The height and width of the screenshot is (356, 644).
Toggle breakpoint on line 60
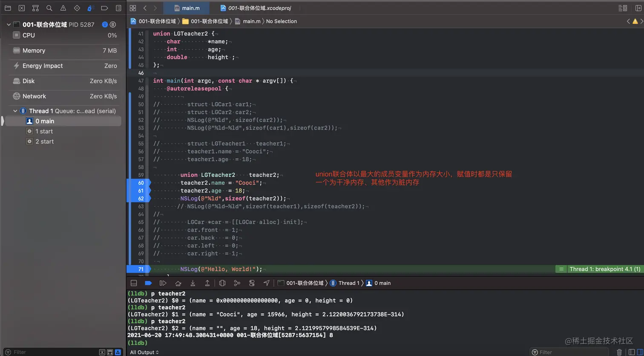click(139, 183)
